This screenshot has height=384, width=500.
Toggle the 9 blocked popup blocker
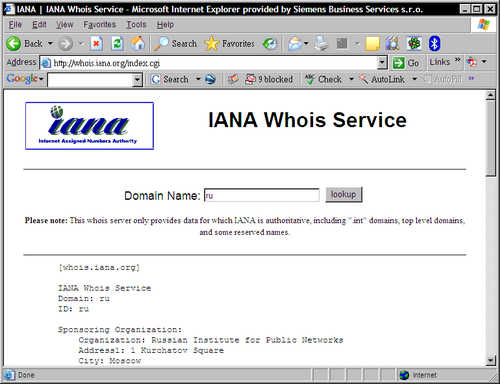pyautogui.click(x=269, y=79)
